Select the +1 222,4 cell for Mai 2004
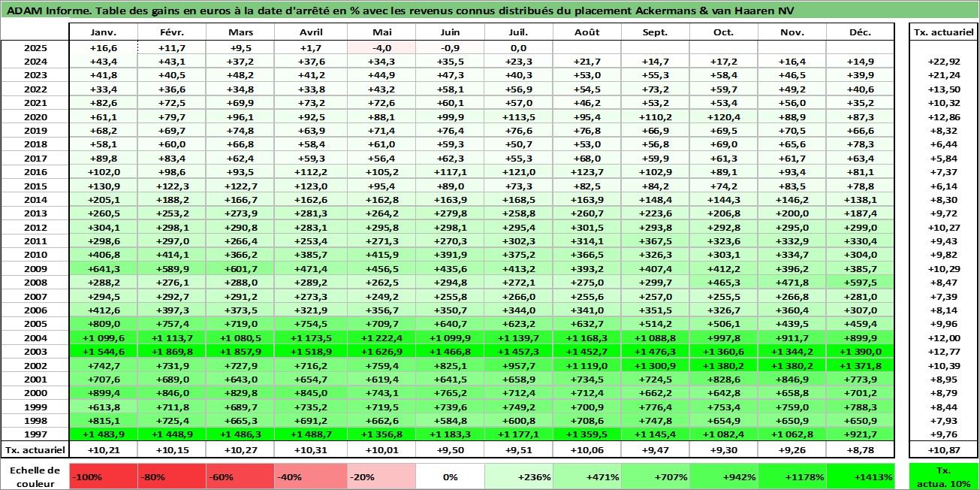980x490 pixels. point(381,337)
